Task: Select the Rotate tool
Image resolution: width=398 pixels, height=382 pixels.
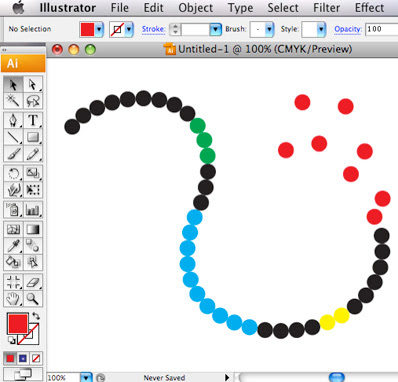Action: pyautogui.click(x=13, y=173)
